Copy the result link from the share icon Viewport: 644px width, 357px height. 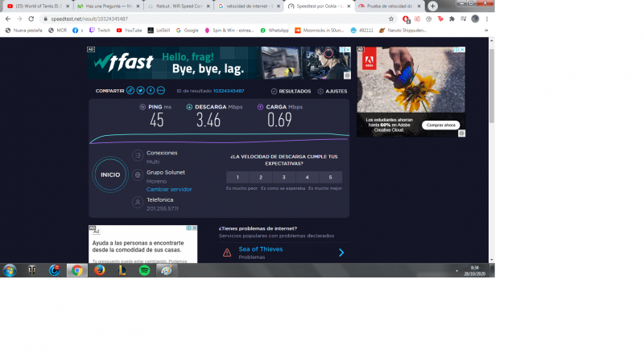(x=130, y=91)
